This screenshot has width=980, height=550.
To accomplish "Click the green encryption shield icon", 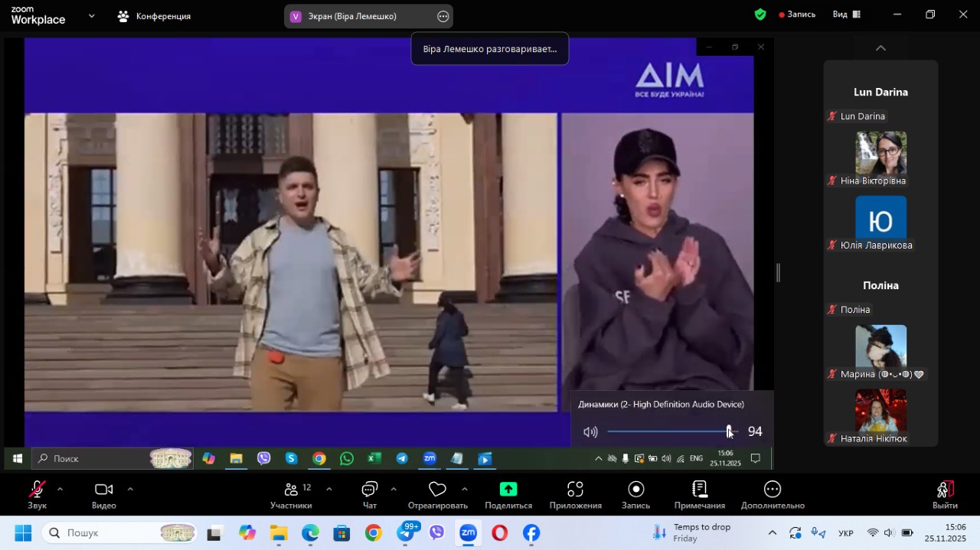I will pyautogui.click(x=760, y=15).
